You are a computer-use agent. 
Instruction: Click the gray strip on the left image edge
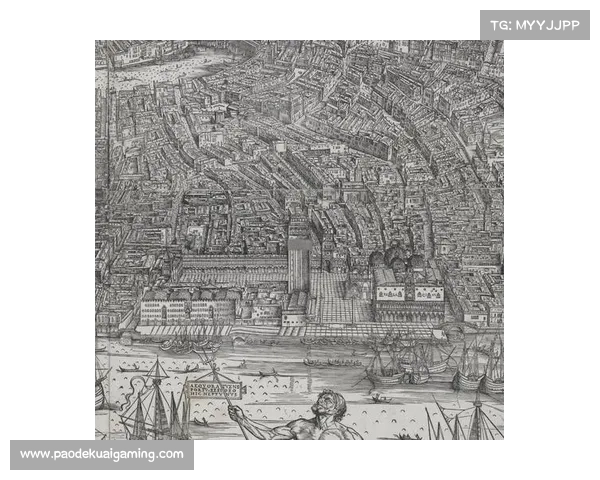pos(93,240)
